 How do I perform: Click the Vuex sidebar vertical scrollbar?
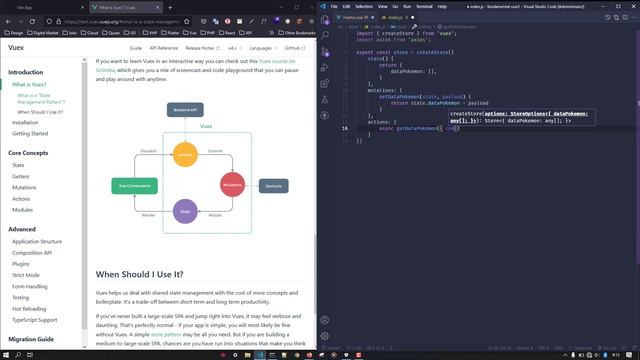(x=84, y=196)
